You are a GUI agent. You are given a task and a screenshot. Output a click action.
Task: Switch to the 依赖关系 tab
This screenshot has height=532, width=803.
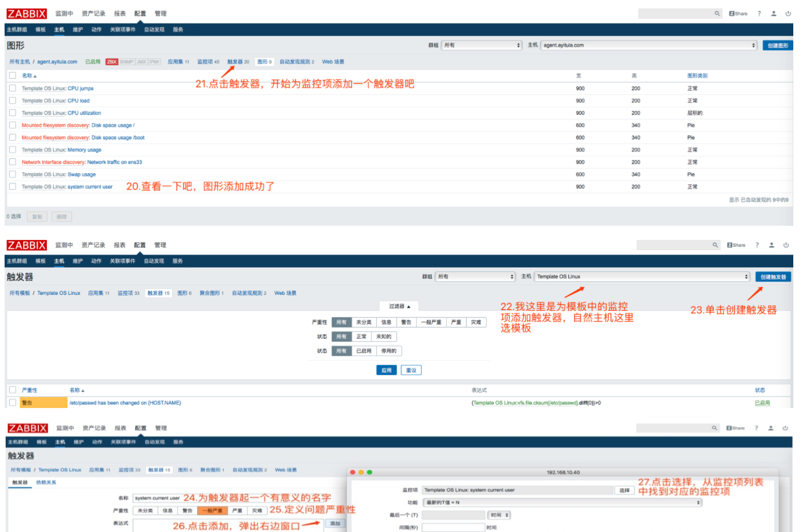[x=46, y=482]
